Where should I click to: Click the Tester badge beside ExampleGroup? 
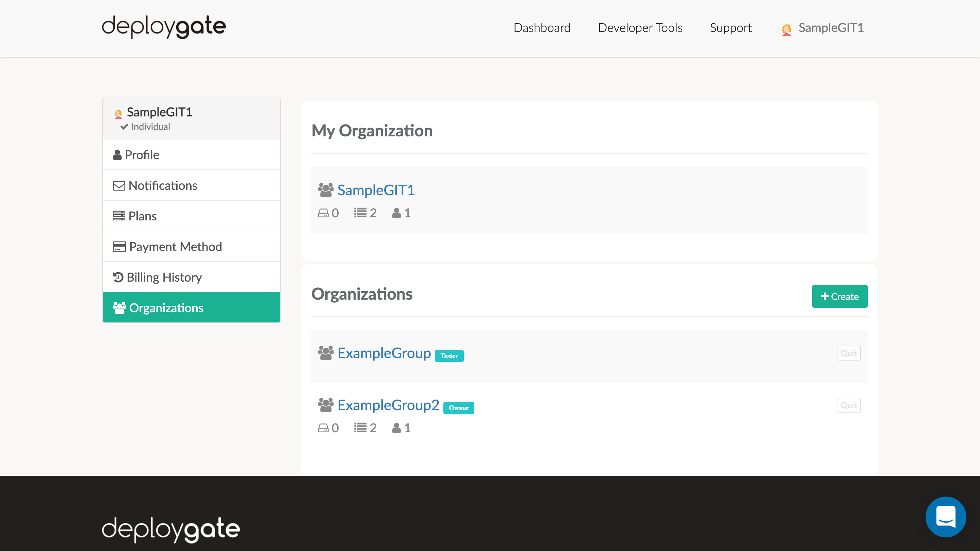449,356
